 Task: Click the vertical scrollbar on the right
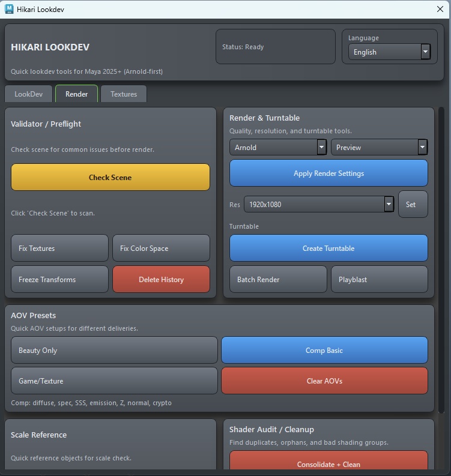coord(441,260)
